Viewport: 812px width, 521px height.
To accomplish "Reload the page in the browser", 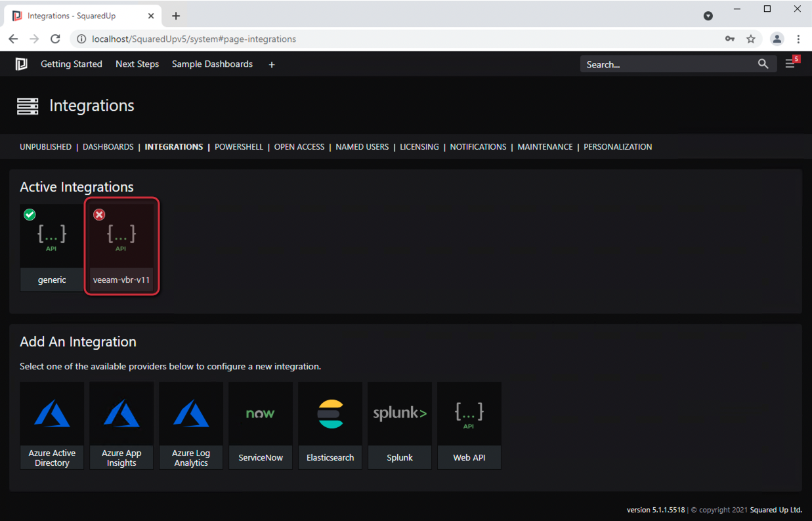I will tap(55, 39).
